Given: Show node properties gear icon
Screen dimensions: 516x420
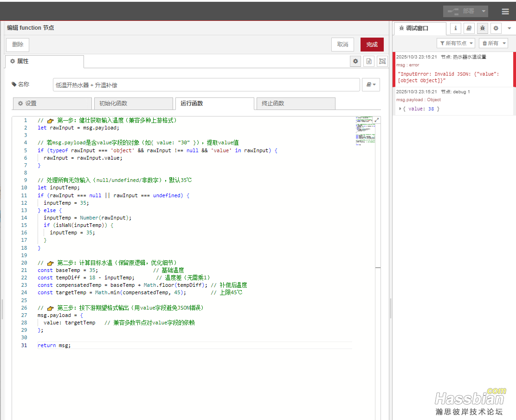Looking at the screenshot, I should pos(355,61).
